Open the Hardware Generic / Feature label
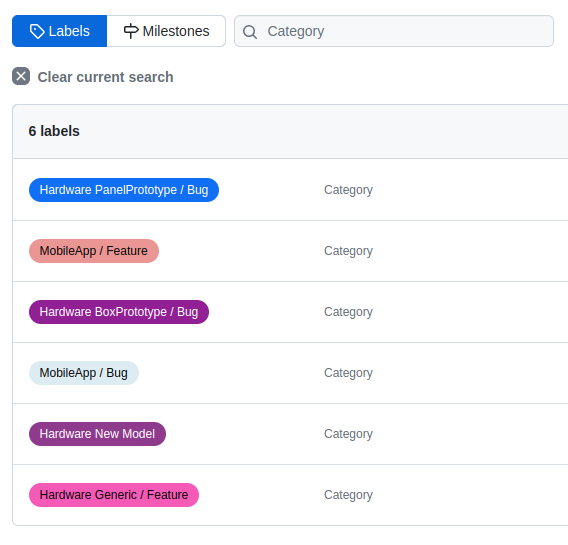Viewport: 568px width, 545px height. [x=114, y=495]
